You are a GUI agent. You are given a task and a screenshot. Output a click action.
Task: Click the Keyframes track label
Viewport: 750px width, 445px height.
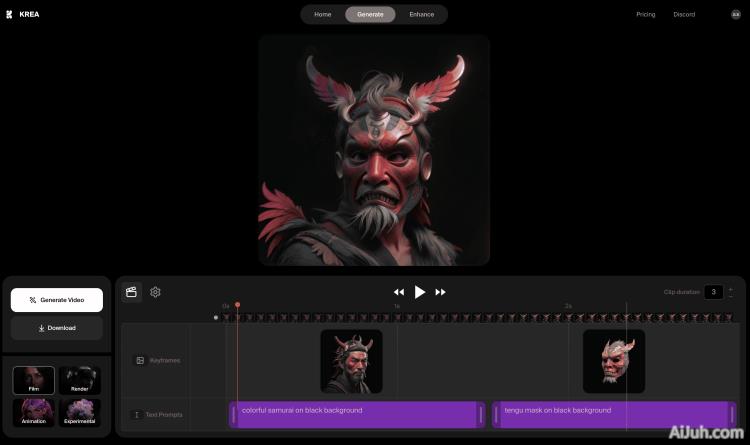tap(165, 360)
